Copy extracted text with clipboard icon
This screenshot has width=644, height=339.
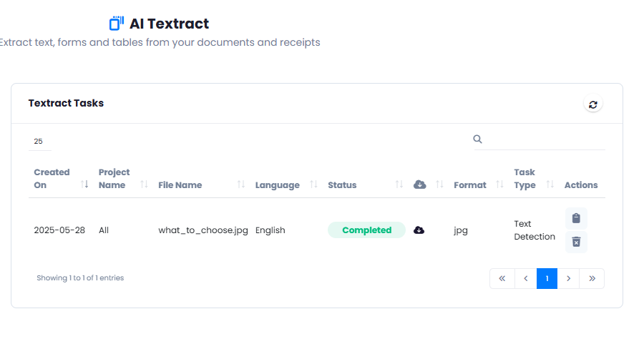click(576, 218)
